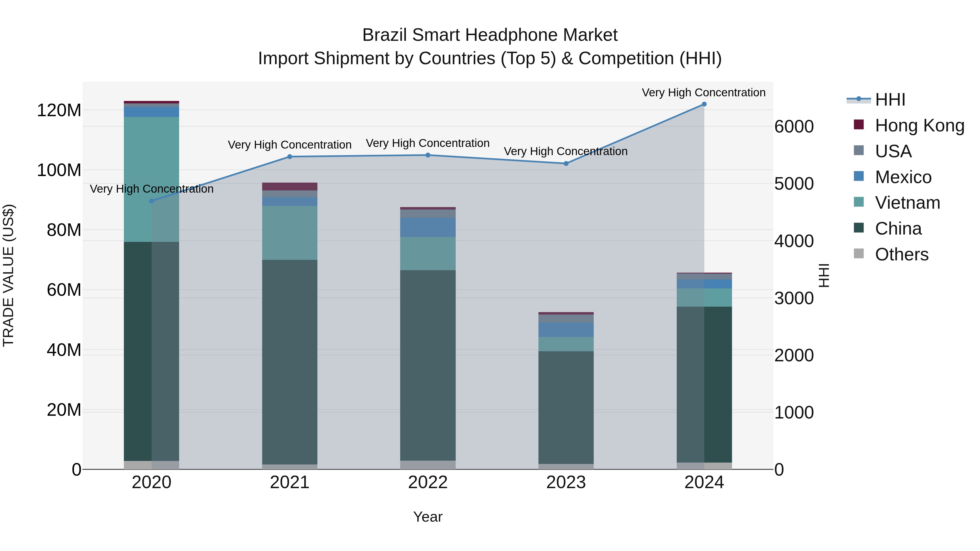Click the Vietnam segment of the 2024 bar
The height and width of the screenshot is (551, 980).
click(x=704, y=298)
